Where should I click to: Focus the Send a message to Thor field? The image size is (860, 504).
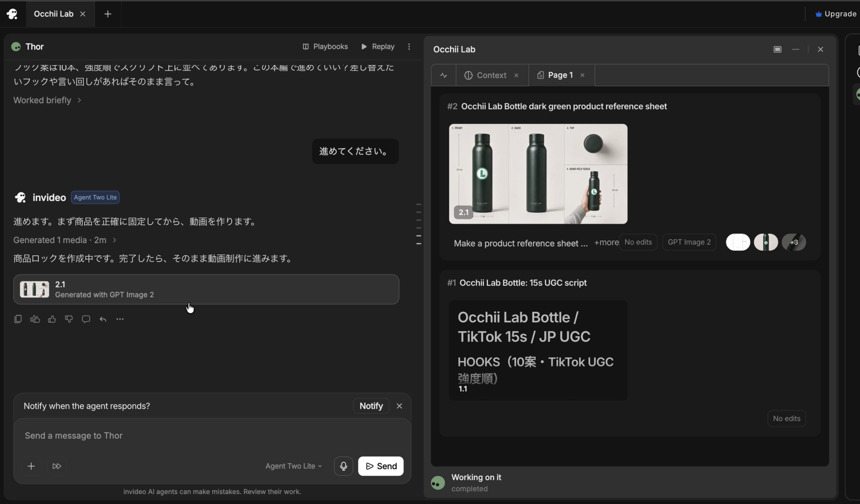212,436
